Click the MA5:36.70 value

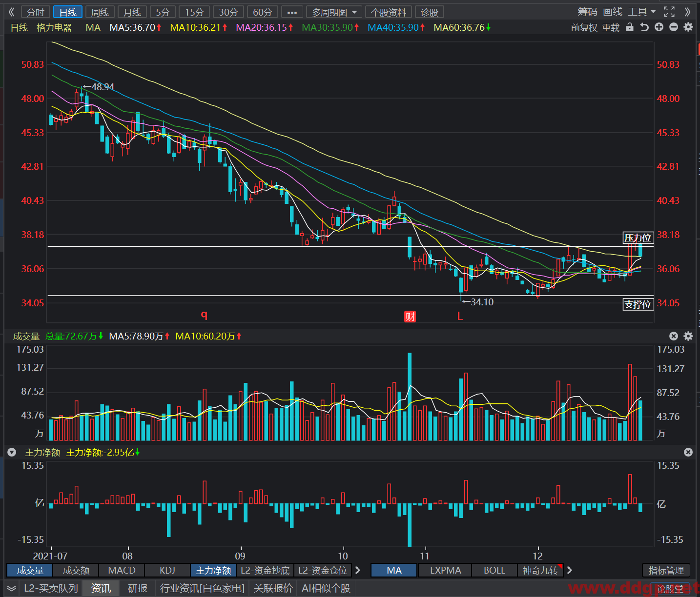136,28
